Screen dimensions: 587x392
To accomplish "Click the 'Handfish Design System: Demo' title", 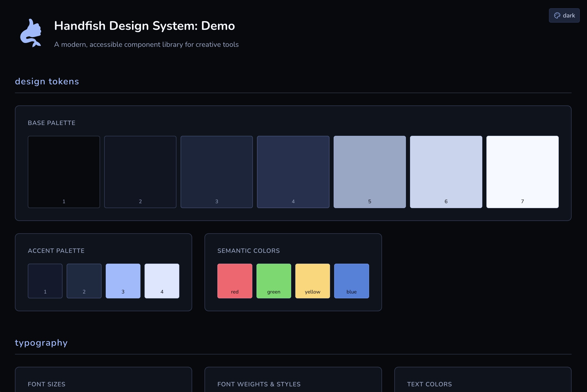I will coord(145,26).
